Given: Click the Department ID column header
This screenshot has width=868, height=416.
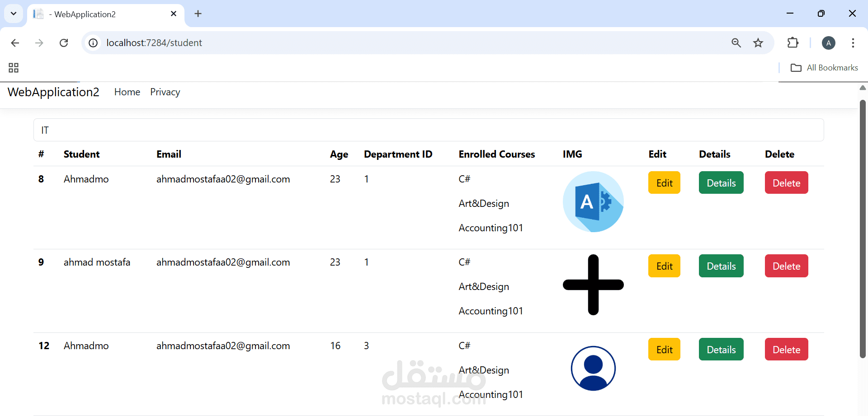Looking at the screenshot, I should 398,154.
